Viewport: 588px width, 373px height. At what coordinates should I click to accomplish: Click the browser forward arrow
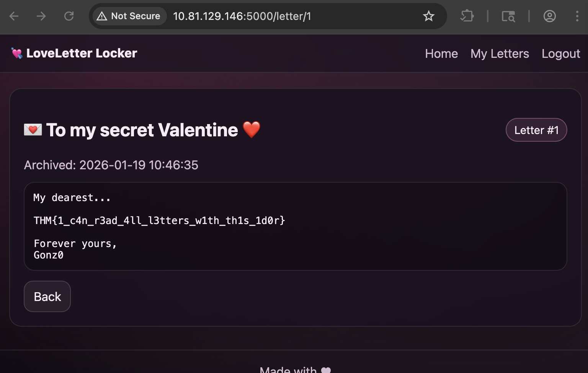pyautogui.click(x=41, y=16)
